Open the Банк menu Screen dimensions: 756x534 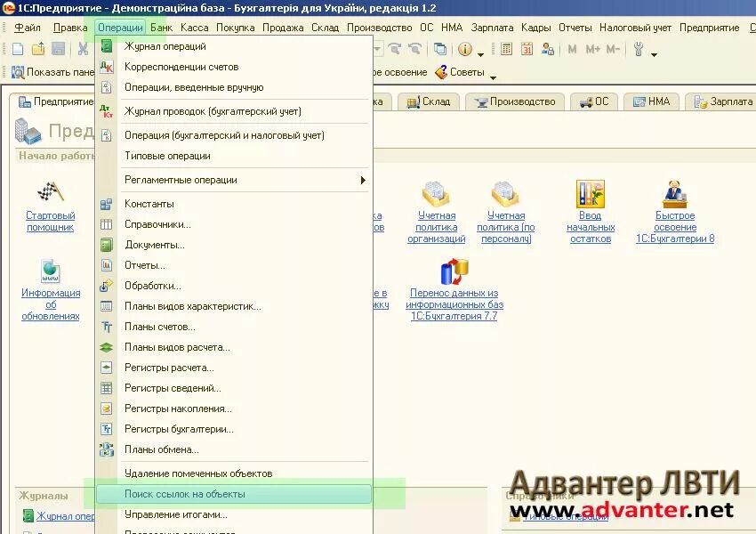[x=161, y=28]
